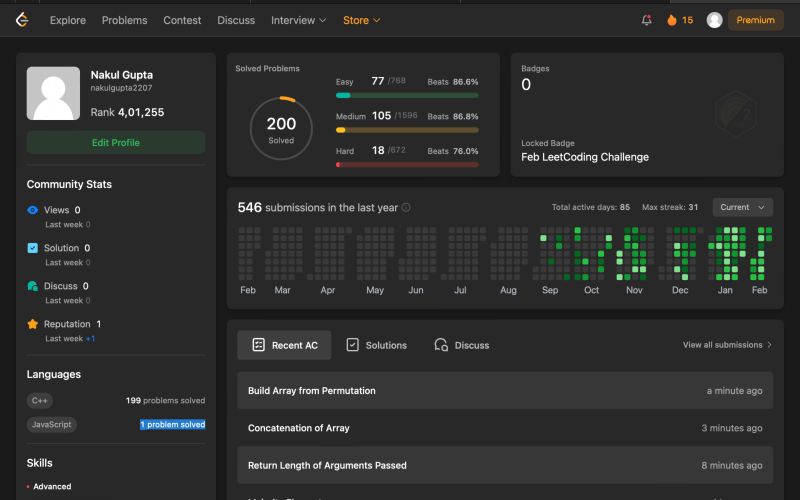This screenshot has height=500, width=800.
Task: Open Build Array from Permutation submission
Action: 312,391
